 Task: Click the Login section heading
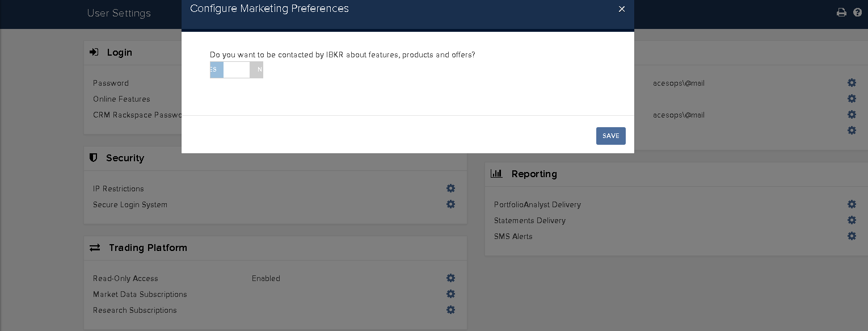point(120,52)
